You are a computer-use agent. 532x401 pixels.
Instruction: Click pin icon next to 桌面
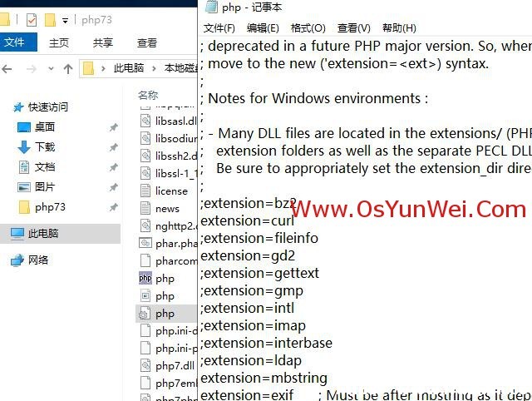(114, 127)
